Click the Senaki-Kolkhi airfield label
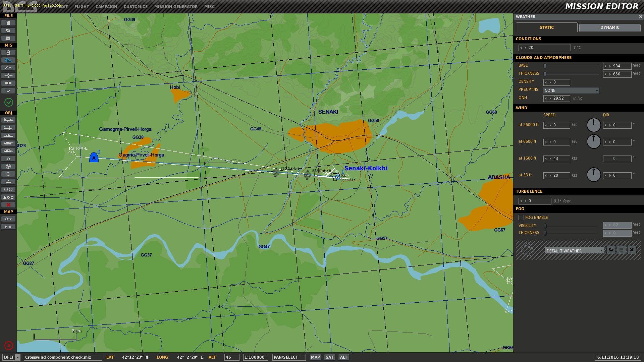644x362 pixels. [x=366, y=168]
